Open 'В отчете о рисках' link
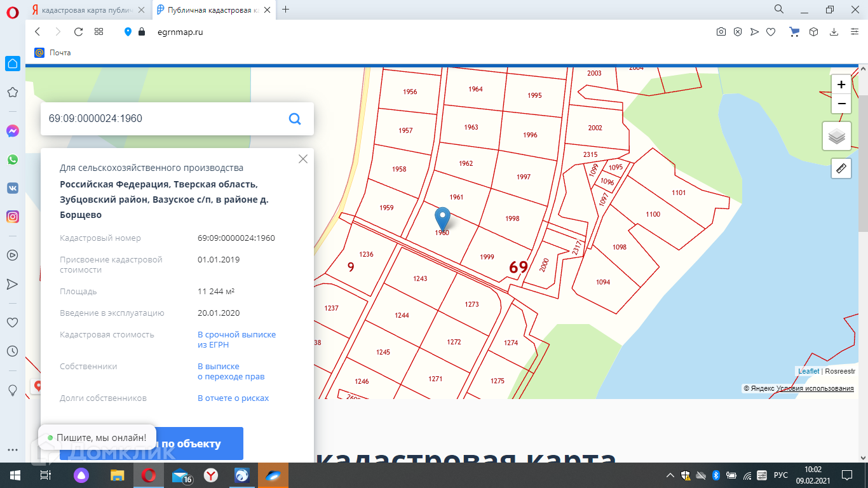The width and height of the screenshot is (868, 488). (233, 398)
